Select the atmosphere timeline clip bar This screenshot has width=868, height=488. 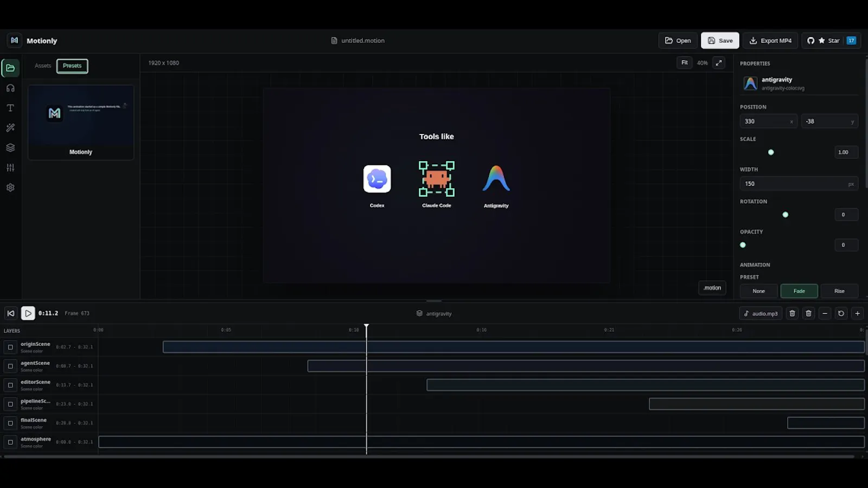481,442
